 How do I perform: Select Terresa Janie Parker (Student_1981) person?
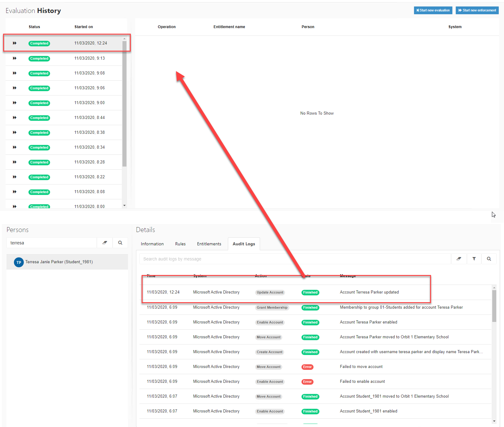pos(67,262)
